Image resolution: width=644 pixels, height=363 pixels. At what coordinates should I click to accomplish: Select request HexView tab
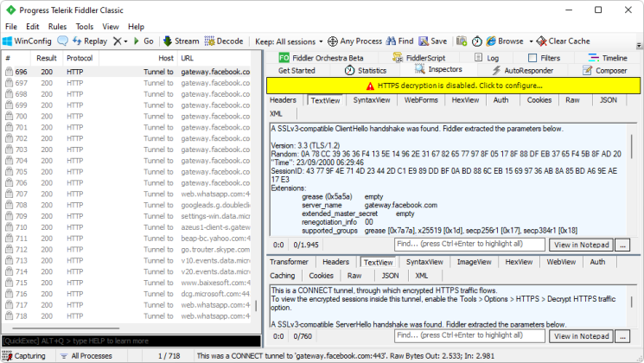click(x=465, y=99)
